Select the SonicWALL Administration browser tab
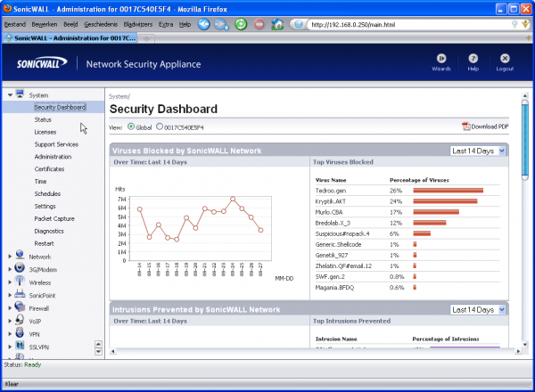535x392 pixels. (x=70, y=38)
